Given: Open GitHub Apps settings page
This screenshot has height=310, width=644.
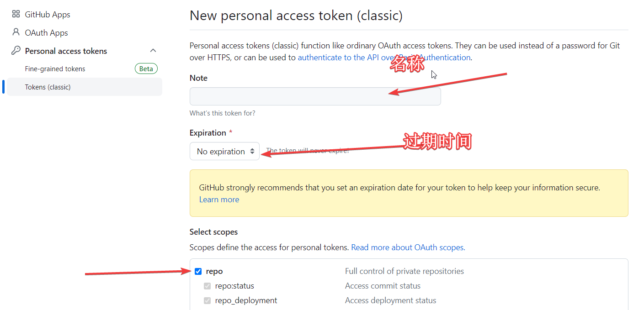Looking at the screenshot, I should (48, 15).
